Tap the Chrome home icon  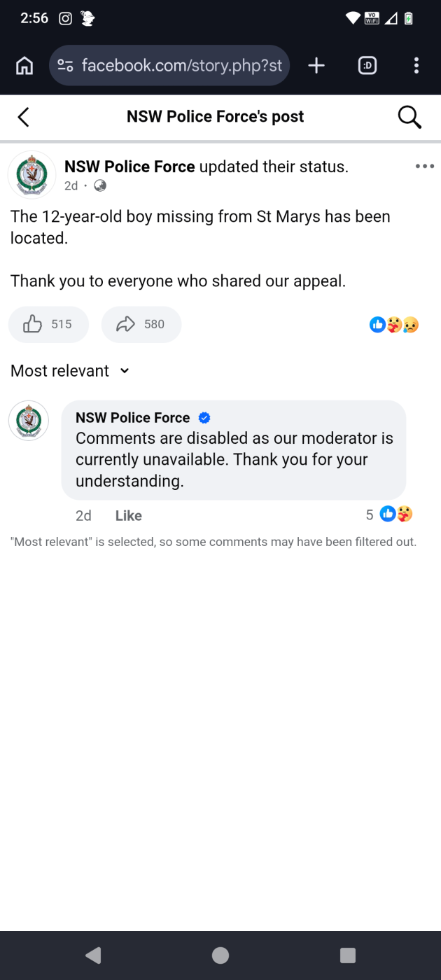pos(24,66)
